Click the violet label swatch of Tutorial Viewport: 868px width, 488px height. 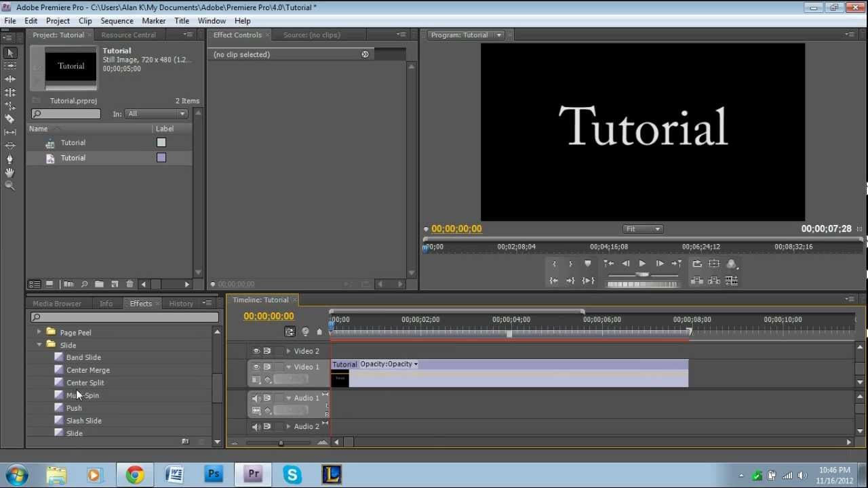pyautogui.click(x=161, y=158)
